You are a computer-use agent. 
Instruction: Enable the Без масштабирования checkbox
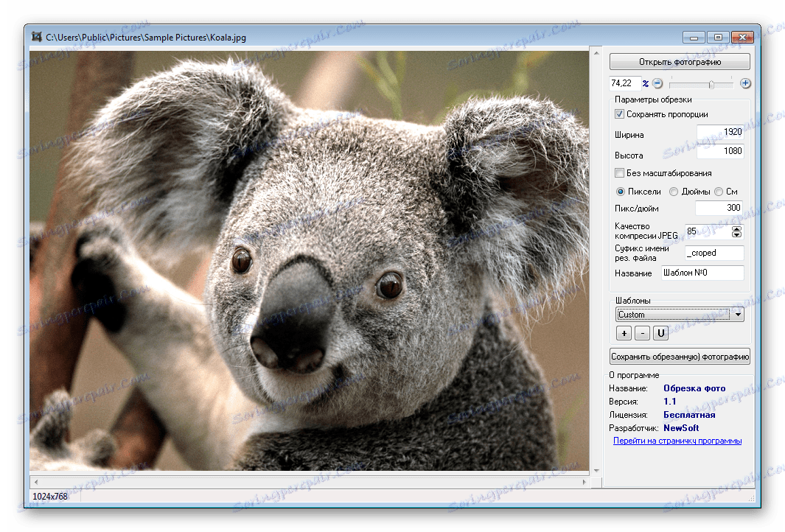620,173
